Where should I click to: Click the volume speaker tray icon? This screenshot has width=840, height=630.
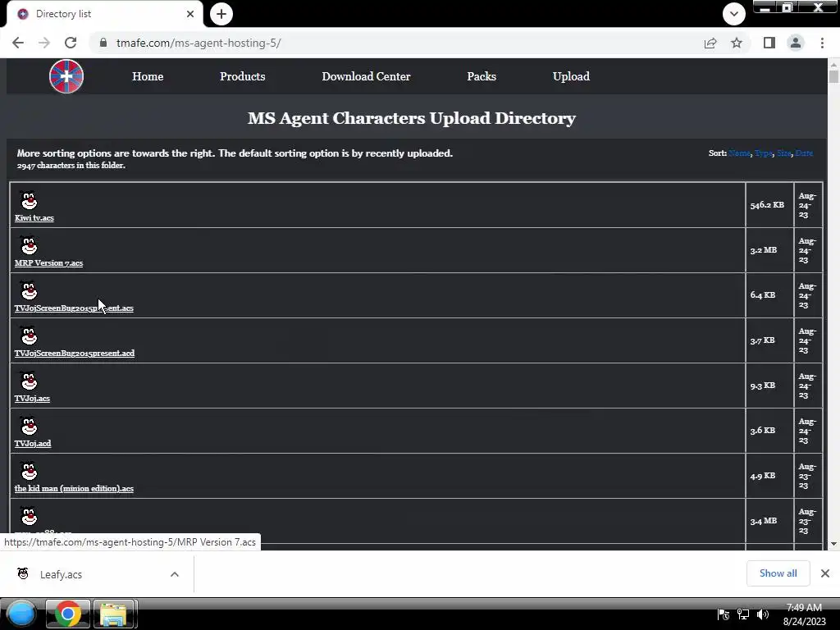[762, 614]
